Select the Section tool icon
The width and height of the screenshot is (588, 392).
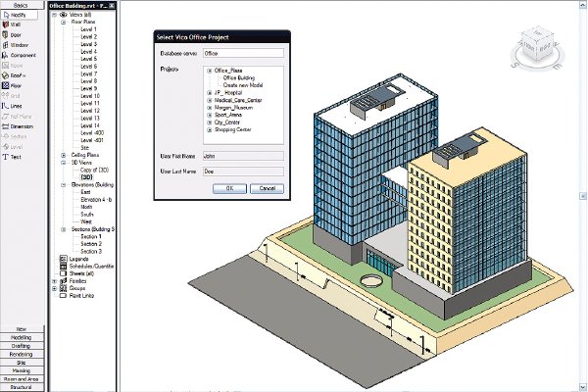click(5, 136)
